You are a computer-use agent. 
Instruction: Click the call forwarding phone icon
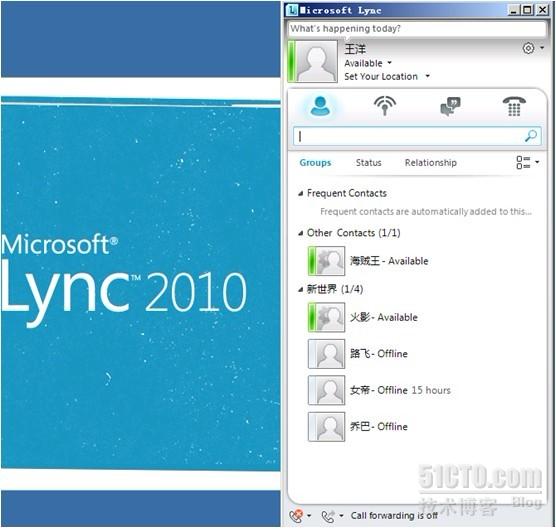click(328, 516)
